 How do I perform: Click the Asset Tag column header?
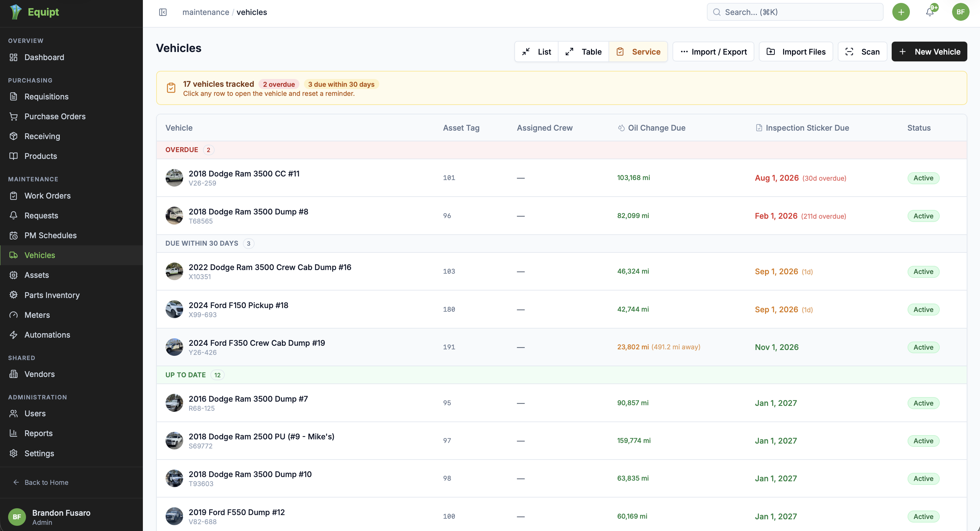pyautogui.click(x=461, y=128)
